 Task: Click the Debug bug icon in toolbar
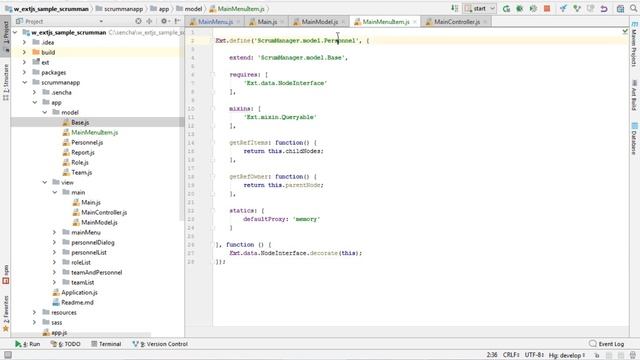point(520,9)
